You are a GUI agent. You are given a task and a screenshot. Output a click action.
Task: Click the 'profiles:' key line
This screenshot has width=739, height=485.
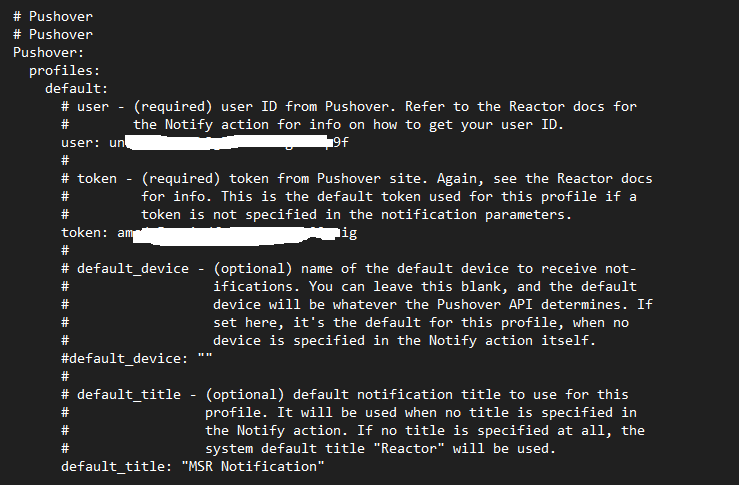pos(65,70)
